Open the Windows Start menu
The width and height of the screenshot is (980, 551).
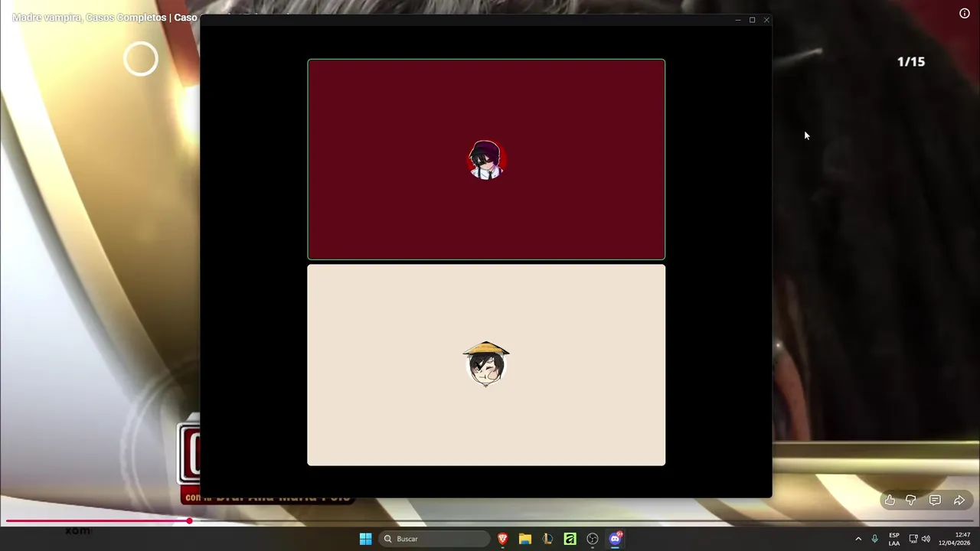click(365, 539)
